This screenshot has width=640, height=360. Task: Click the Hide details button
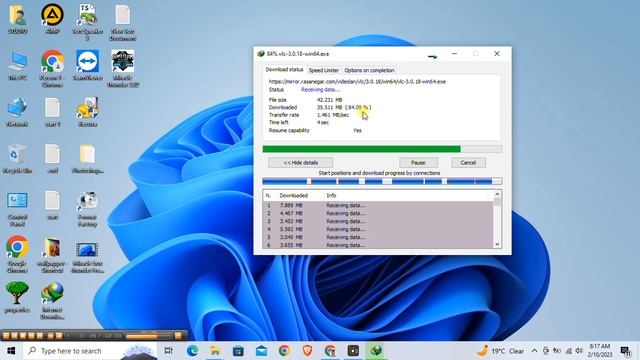[300, 162]
